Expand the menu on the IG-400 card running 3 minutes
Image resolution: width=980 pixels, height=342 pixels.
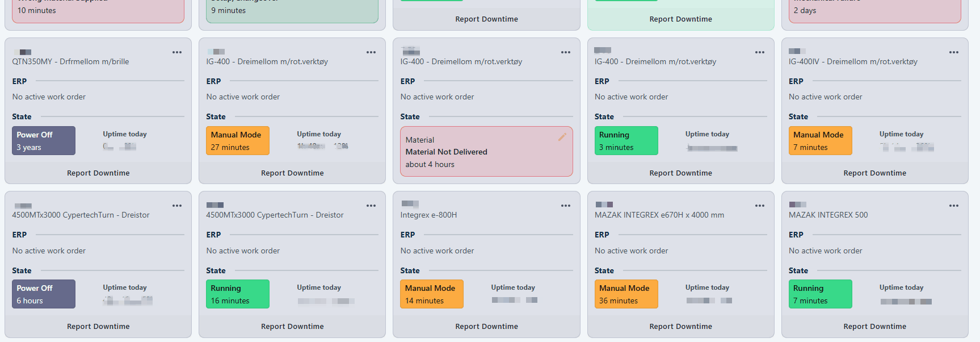pos(759,52)
